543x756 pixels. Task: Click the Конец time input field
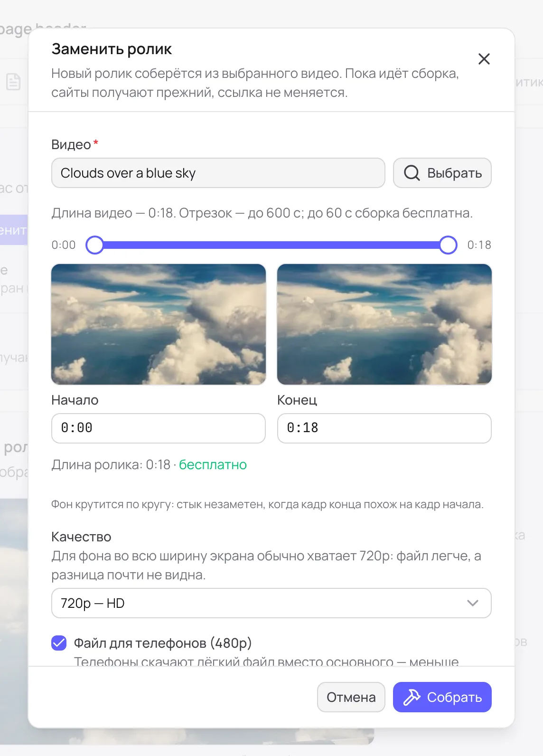point(384,428)
